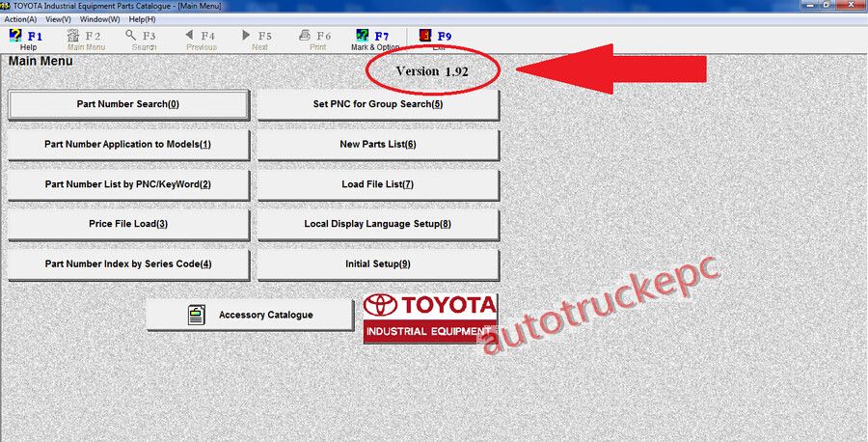Viewport: 868px width, 442px height.
Task: Open the Window(W) menu
Action: coord(99,19)
